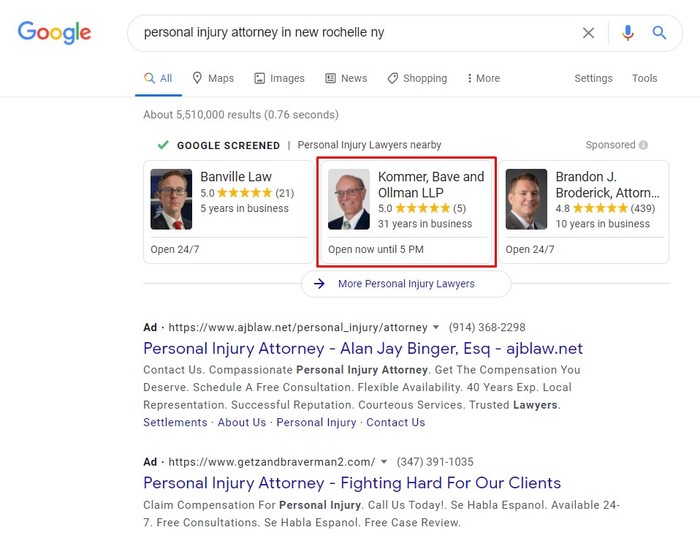Start voice search with microphone icon
This screenshot has height=549, width=700.
pyautogui.click(x=628, y=33)
